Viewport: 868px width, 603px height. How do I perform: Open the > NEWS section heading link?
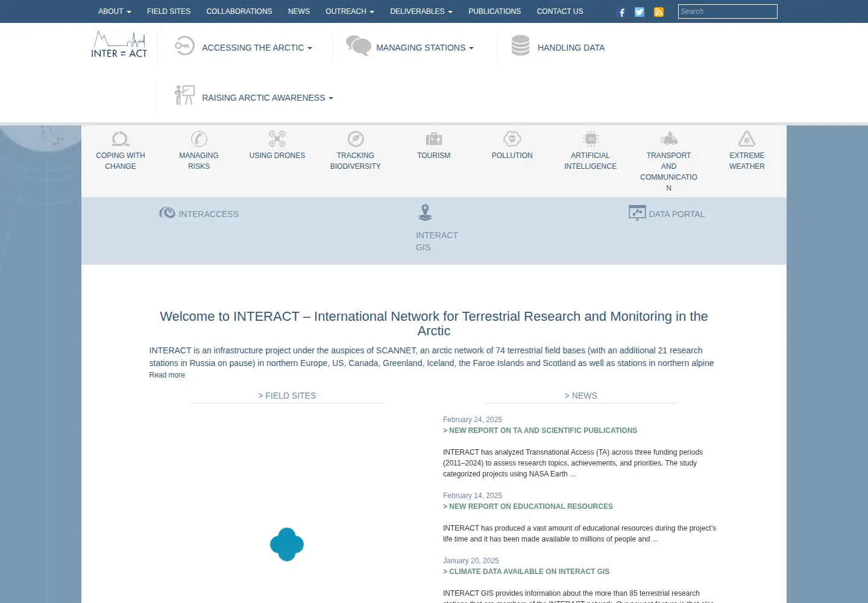click(x=581, y=396)
